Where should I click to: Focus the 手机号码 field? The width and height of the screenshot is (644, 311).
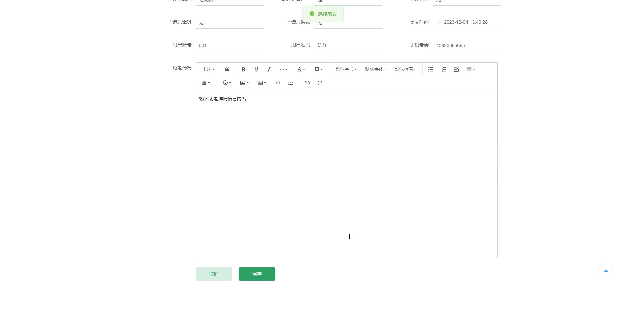[x=467, y=45]
